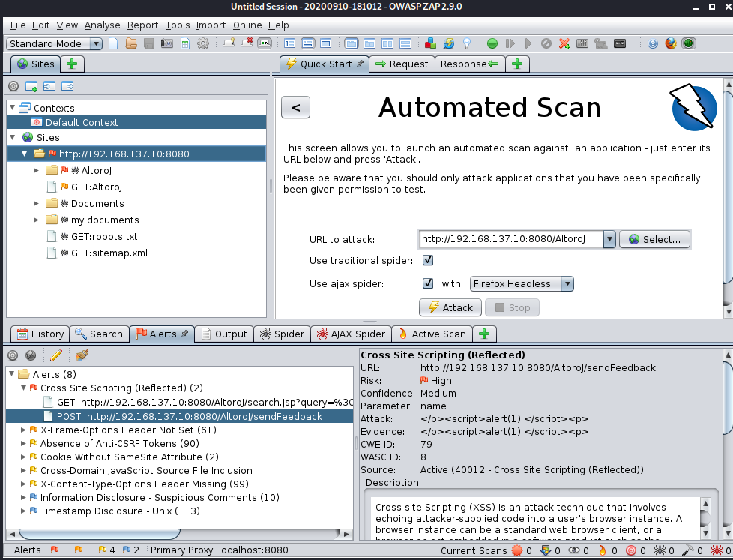Image resolution: width=733 pixels, height=560 pixels.
Task: Toggle the HUD green radar icon
Action: (688, 43)
